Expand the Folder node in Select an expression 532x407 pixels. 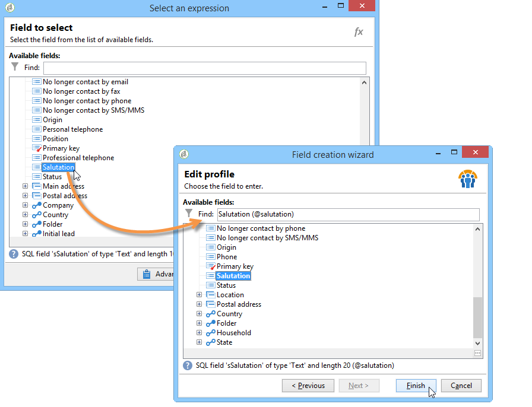click(25, 224)
